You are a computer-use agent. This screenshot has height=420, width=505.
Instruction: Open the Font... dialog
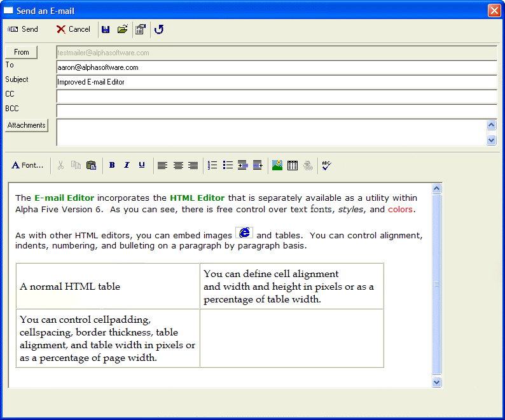(x=27, y=165)
